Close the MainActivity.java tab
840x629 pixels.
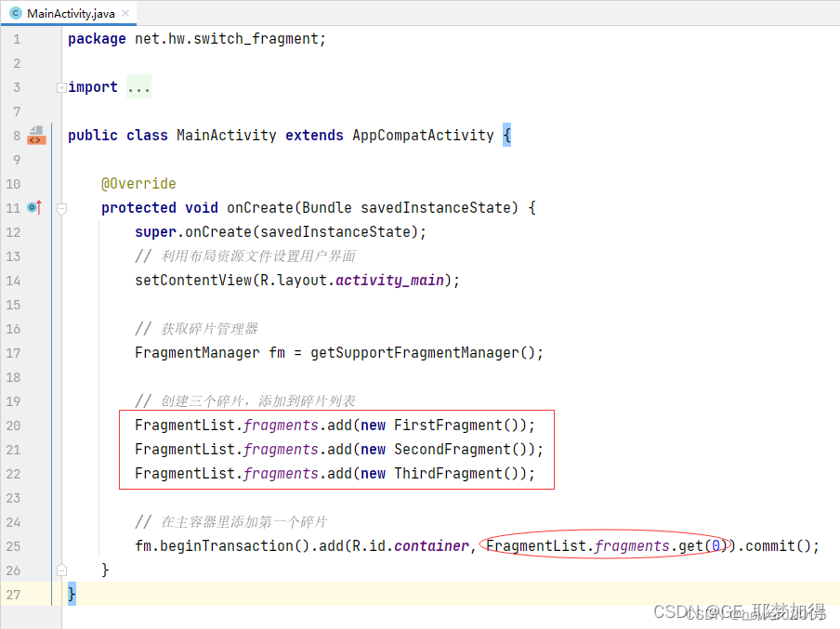pos(125,13)
